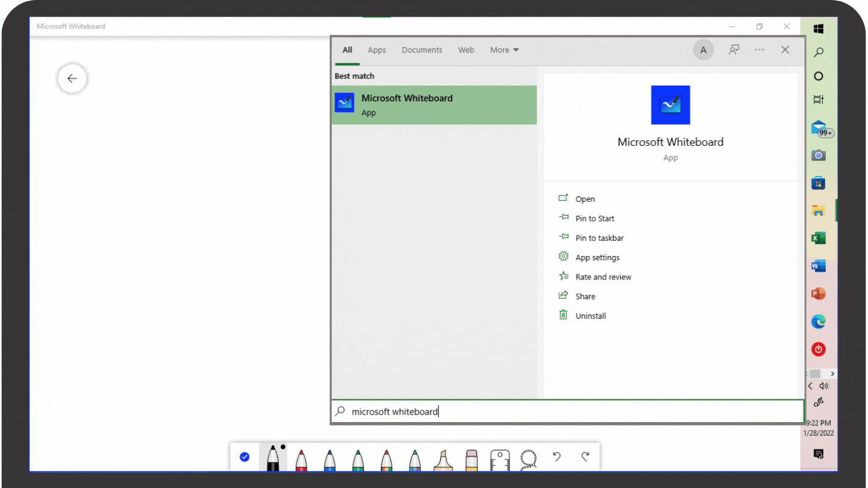Redo the last whiteboard action
868x488 pixels.
585,457
